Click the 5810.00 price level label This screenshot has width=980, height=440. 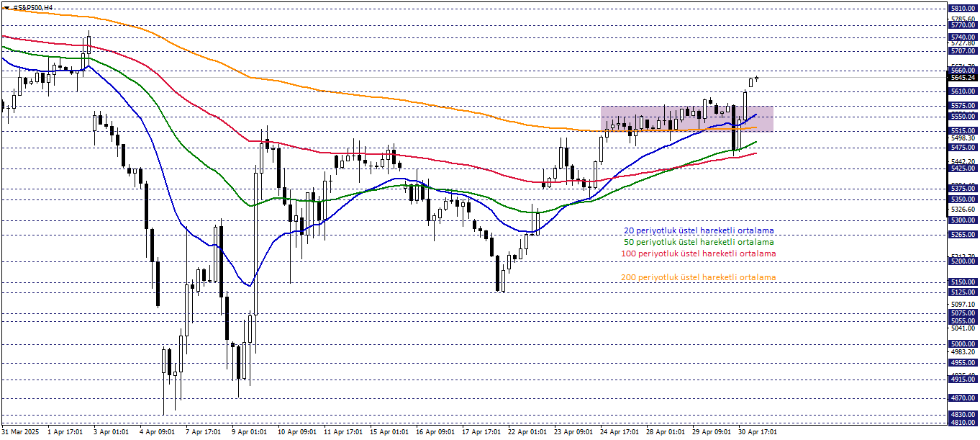click(963, 9)
